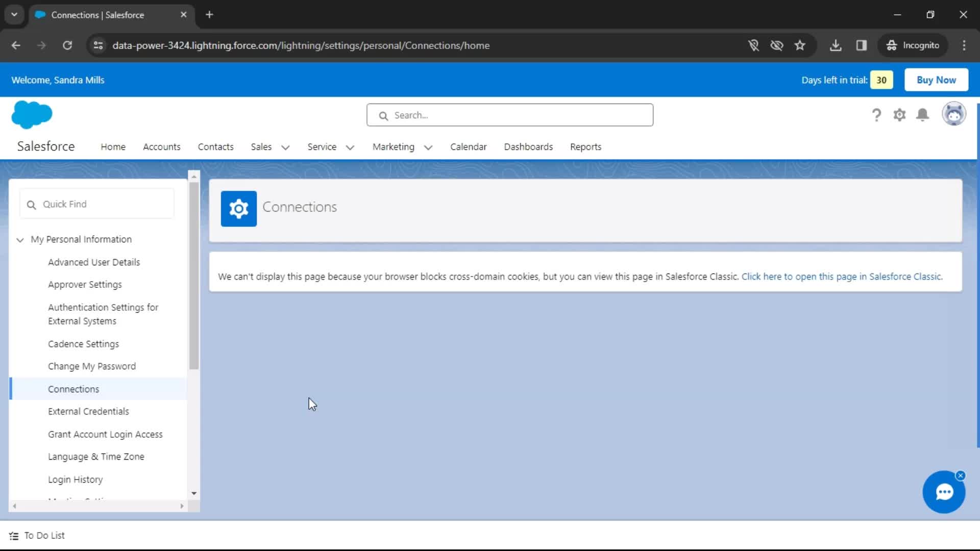Collapse My Personal Information section

point(20,240)
